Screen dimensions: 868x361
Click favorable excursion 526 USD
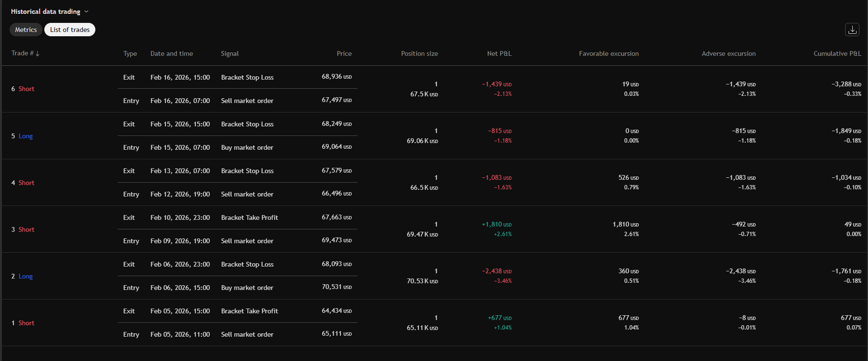point(629,177)
